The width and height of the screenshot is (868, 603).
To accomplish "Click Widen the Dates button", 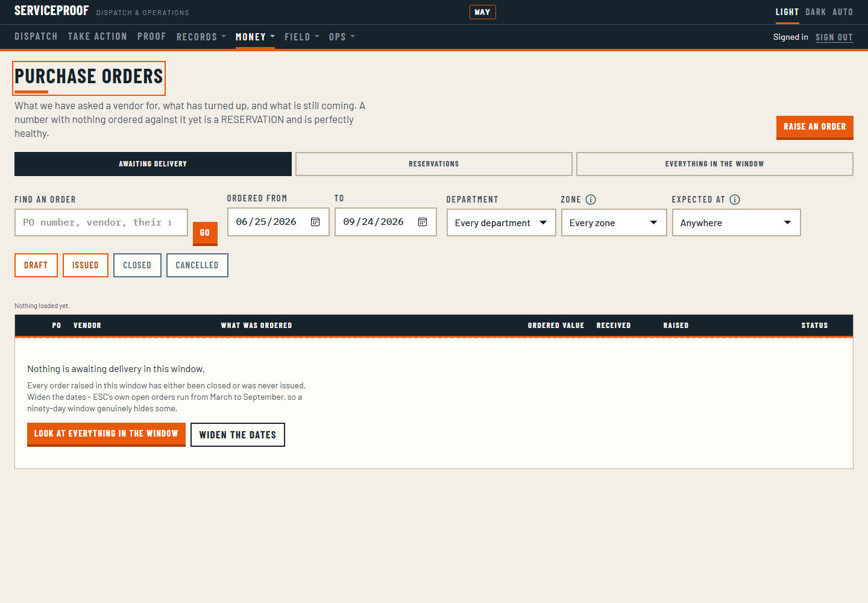I will (237, 435).
